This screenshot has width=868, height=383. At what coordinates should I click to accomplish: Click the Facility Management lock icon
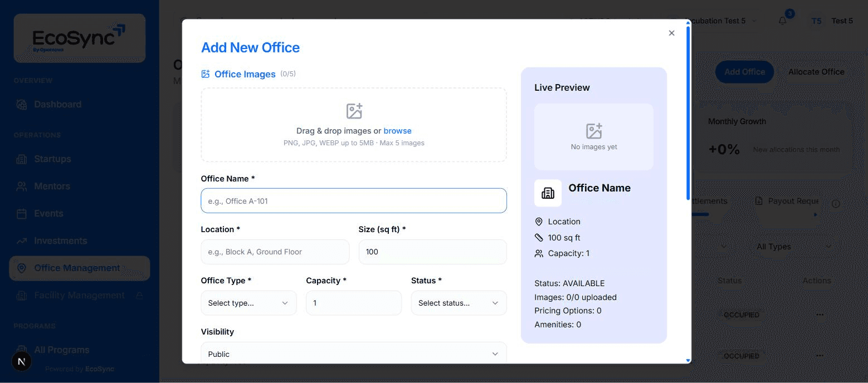click(x=140, y=295)
